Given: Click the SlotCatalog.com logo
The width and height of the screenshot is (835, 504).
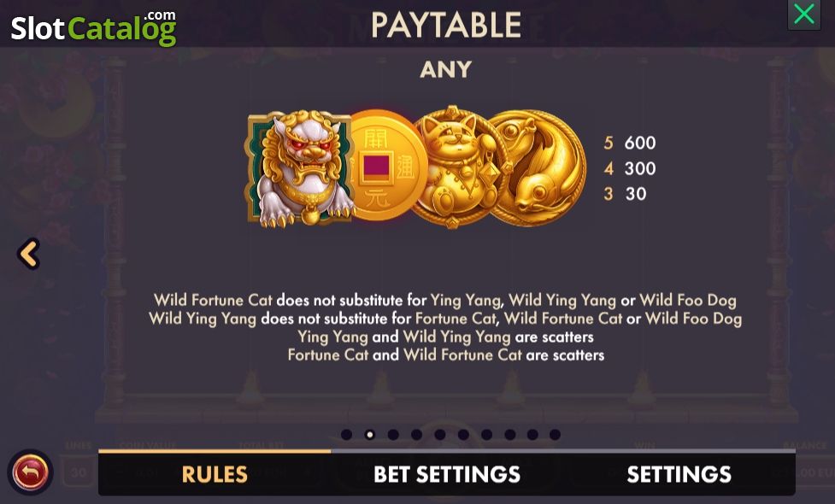Looking at the screenshot, I should [94, 27].
